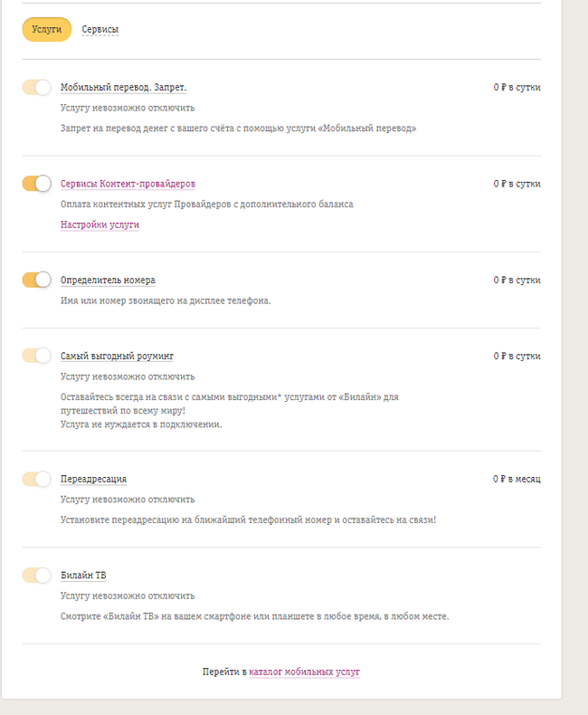Switch to the Услуги tab

coord(46,30)
